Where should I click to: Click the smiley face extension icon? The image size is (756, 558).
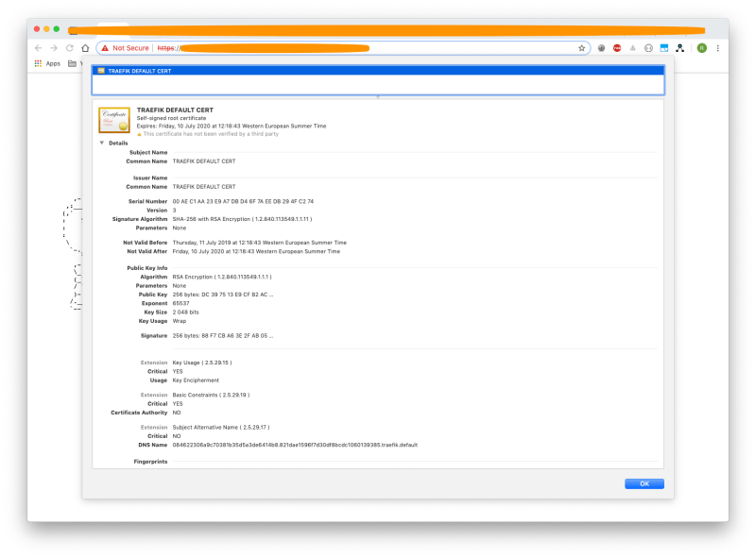(x=647, y=45)
